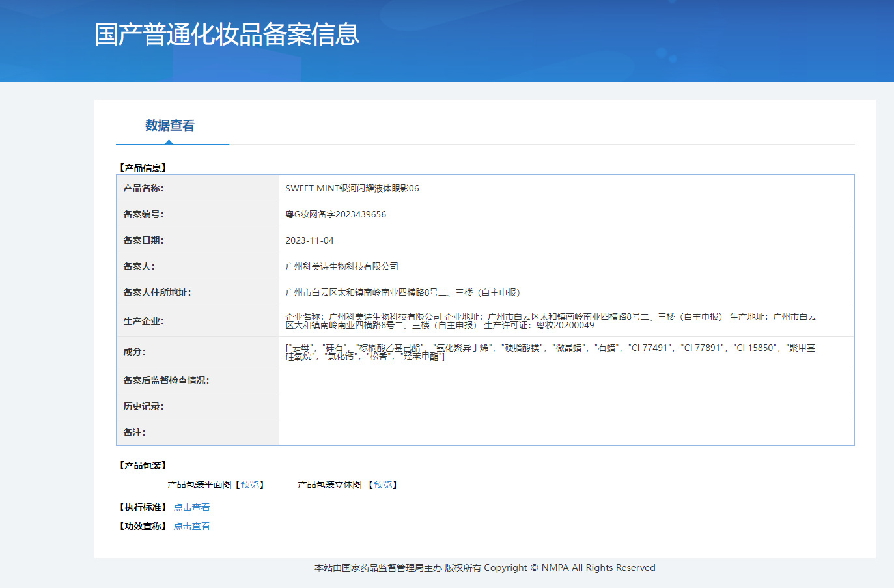Select the product name SWEET MINT银河闪耀液体眼影06
Screen dimensions: 894x588
coord(352,188)
